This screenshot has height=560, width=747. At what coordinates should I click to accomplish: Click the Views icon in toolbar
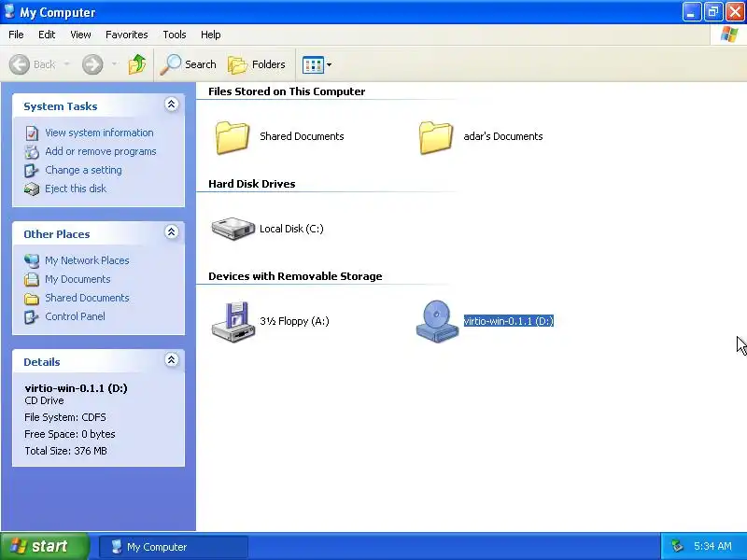coord(313,64)
